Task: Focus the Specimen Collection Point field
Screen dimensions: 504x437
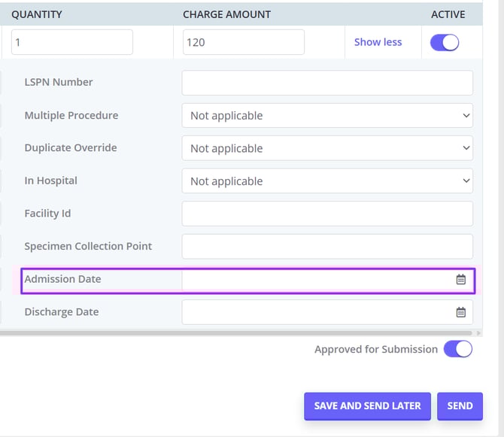Action: pos(327,247)
